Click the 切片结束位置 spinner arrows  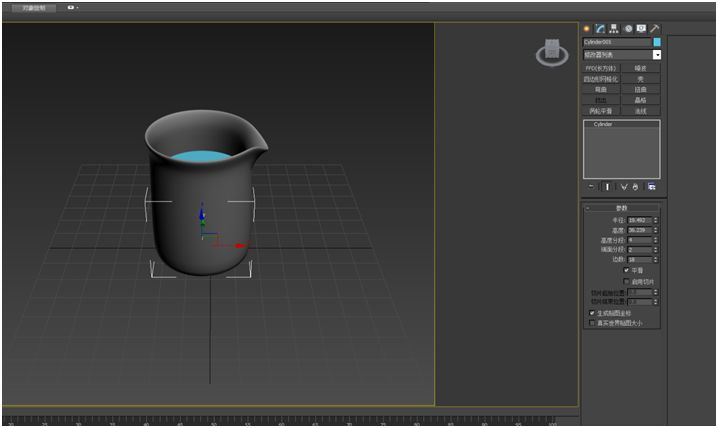click(656, 302)
